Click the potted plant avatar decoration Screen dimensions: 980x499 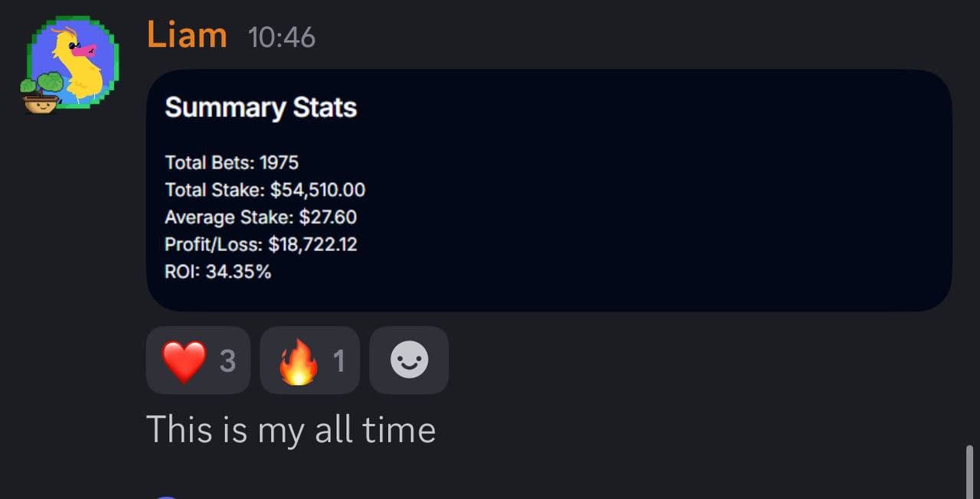tap(41, 93)
